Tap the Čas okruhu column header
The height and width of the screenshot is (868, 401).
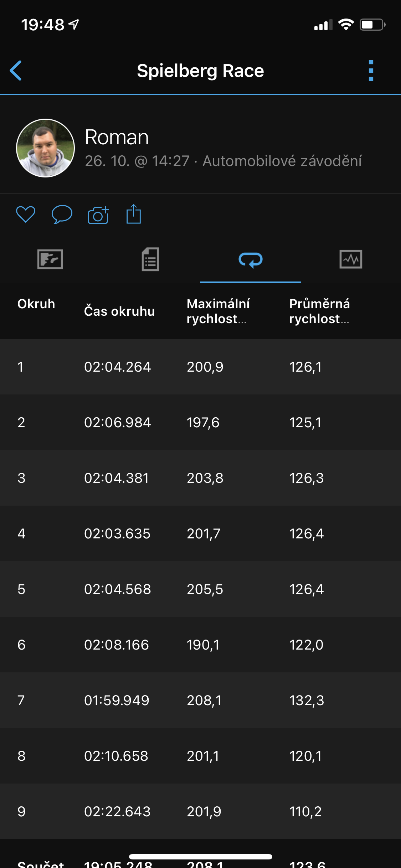119,311
